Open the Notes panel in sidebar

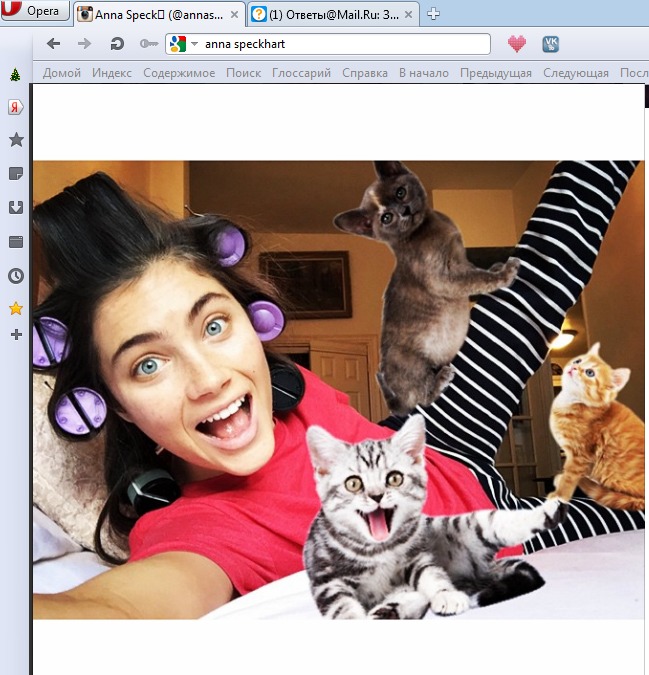(x=15, y=174)
